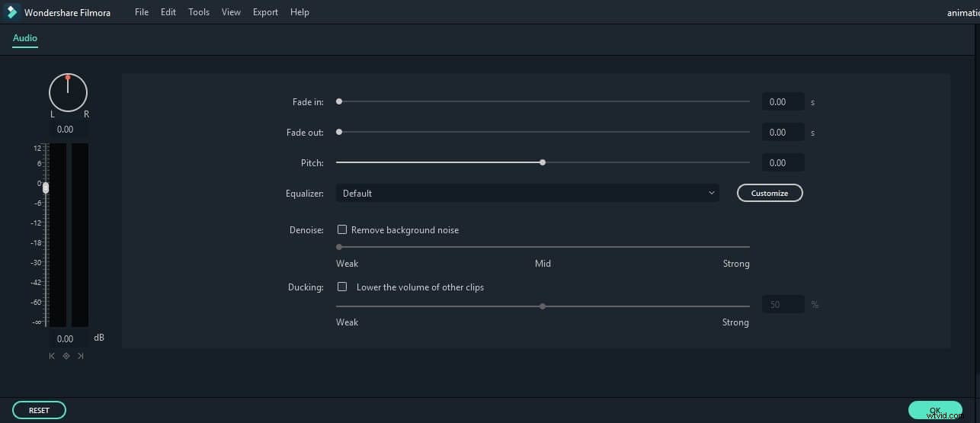Click the audio pan balance knob
The width and height of the screenshot is (980, 423).
(x=68, y=92)
